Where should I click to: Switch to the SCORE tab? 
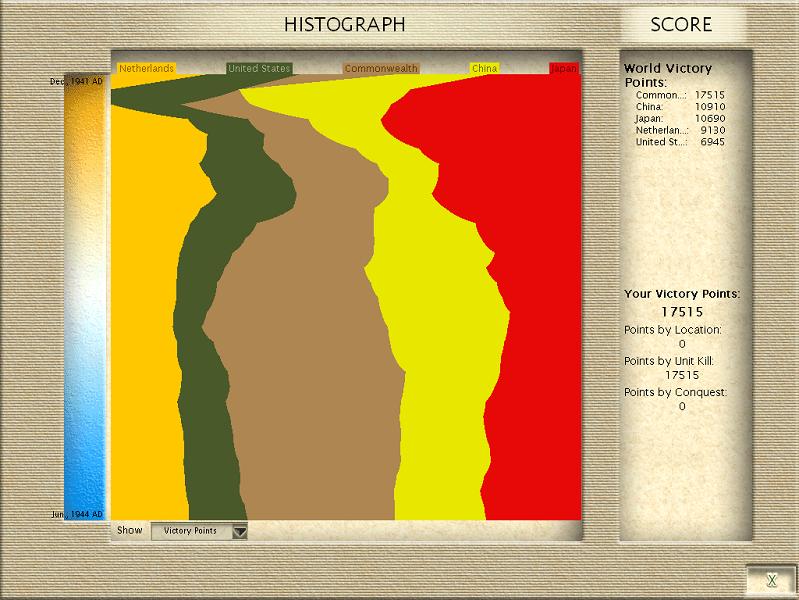click(681, 24)
